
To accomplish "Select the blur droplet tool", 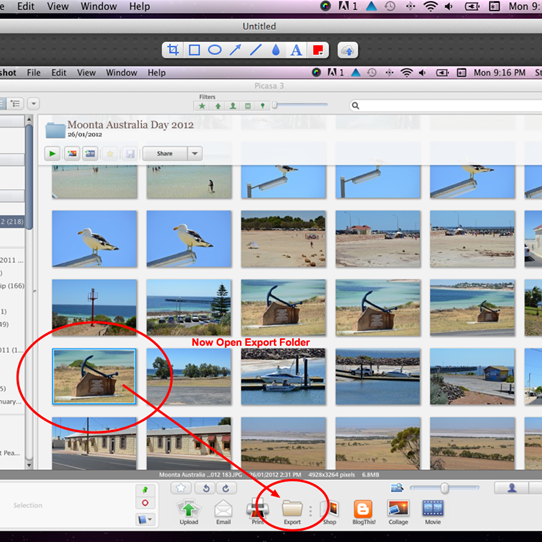I will [x=275, y=50].
